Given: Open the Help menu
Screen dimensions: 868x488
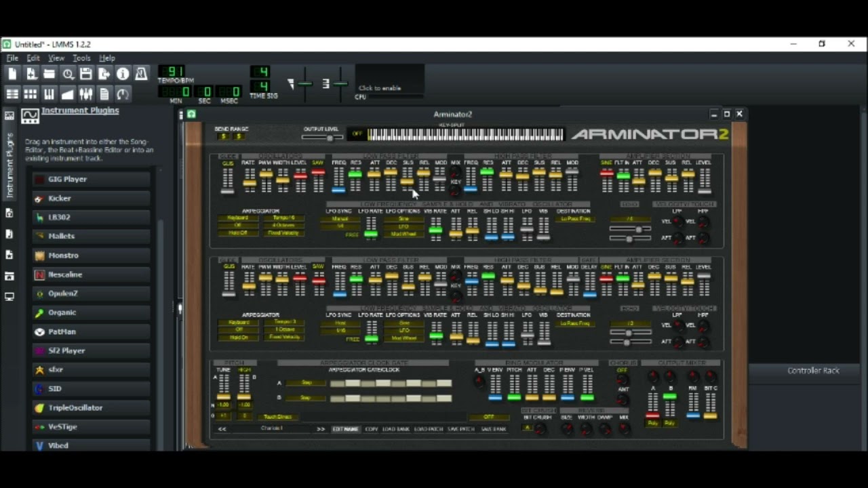Looking at the screenshot, I should coord(107,58).
